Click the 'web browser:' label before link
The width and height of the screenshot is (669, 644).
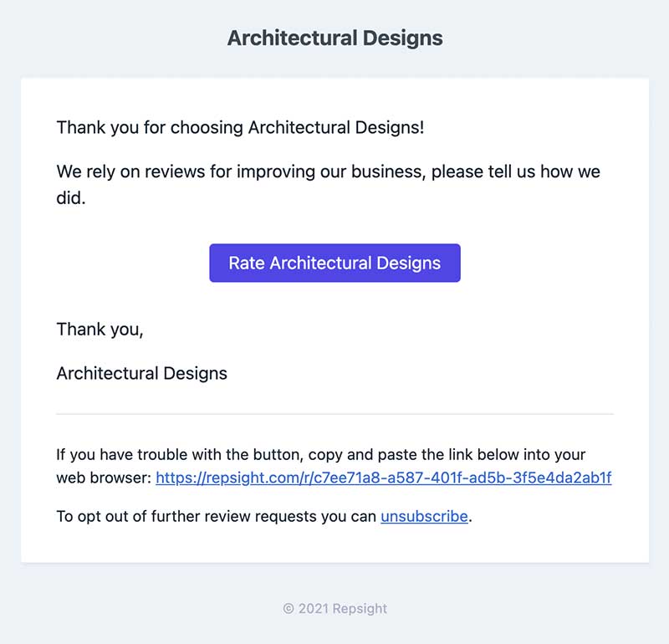pyautogui.click(x=104, y=478)
